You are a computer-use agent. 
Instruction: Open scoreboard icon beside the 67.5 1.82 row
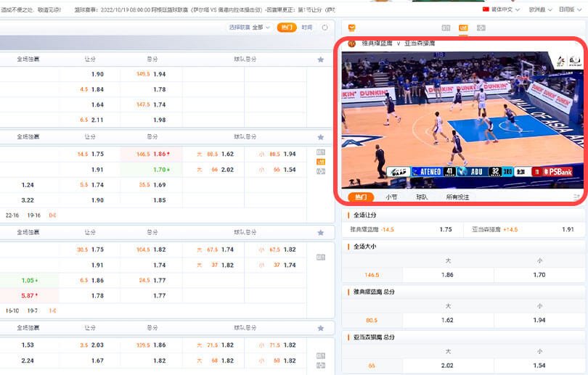pyautogui.click(x=321, y=257)
